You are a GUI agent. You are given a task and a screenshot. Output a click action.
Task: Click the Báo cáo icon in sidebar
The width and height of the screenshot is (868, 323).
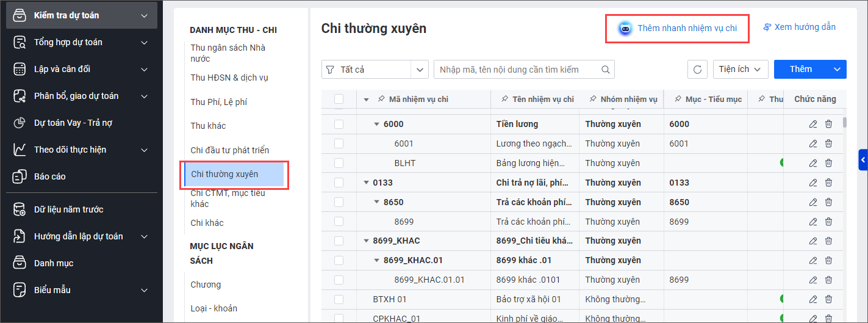(x=20, y=176)
